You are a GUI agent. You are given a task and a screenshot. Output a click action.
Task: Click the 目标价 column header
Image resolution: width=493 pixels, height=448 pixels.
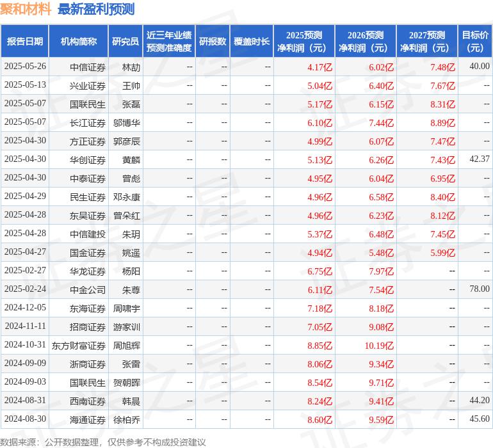(475, 41)
